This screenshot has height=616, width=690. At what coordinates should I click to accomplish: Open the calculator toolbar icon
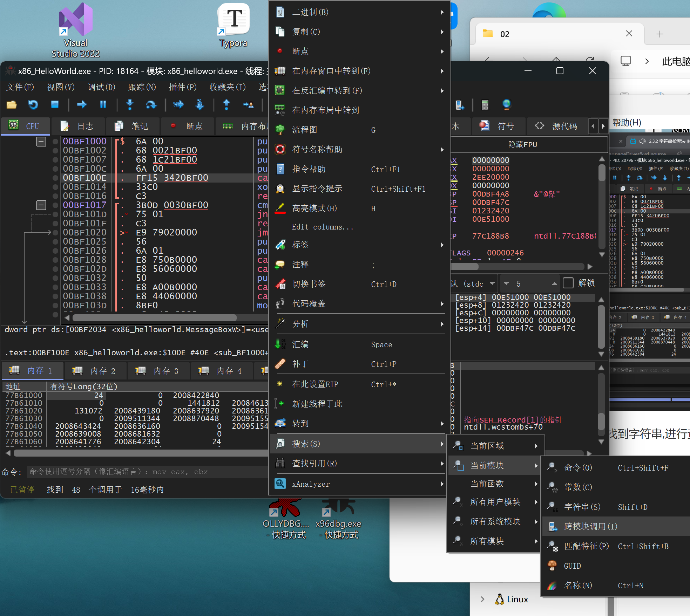485,104
